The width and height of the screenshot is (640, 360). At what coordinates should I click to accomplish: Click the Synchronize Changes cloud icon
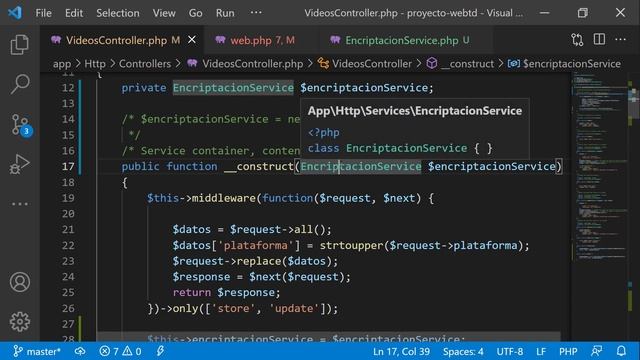click(80, 351)
